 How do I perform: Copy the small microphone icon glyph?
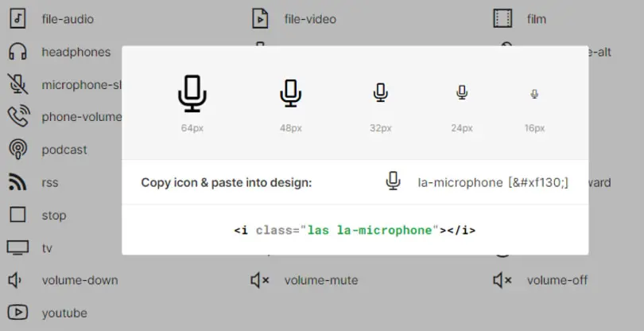point(393,181)
